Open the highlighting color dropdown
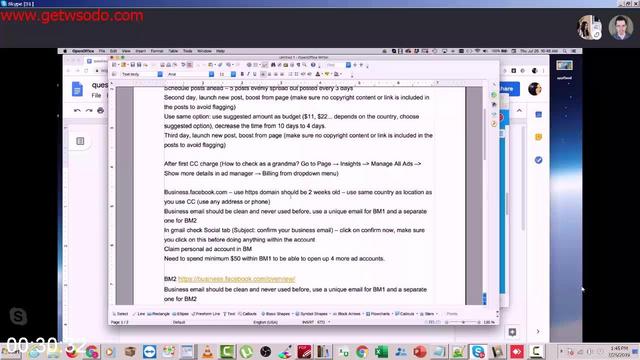Screen dimensions: 640x360 pos(331,74)
